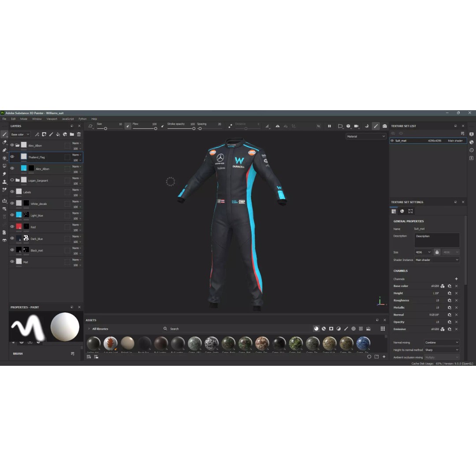Image resolution: width=476 pixels, height=476 pixels.
Task: Open the Shader instance dropdown showing Main shader
Action: [x=437, y=260]
